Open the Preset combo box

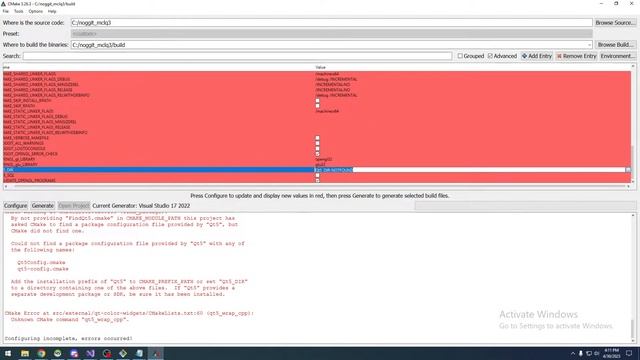click(x=331, y=34)
